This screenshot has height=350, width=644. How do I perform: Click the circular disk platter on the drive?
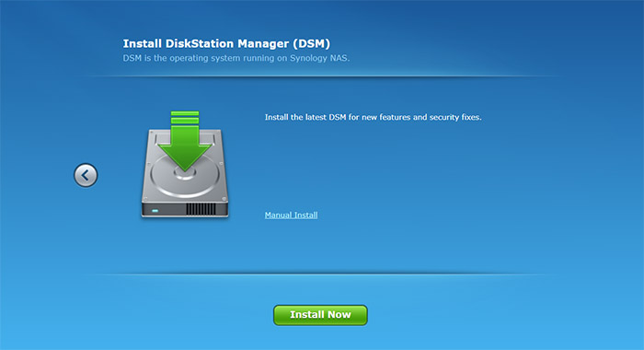(185, 176)
